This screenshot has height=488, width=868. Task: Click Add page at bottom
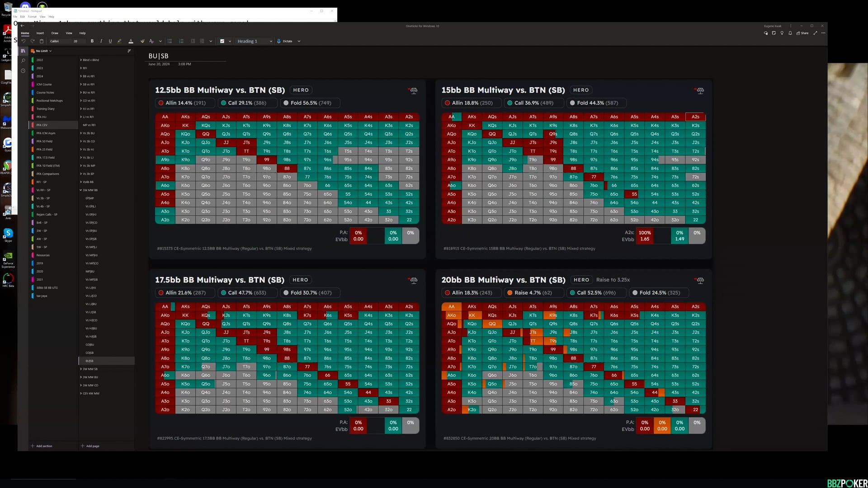[x=90, y=446]
